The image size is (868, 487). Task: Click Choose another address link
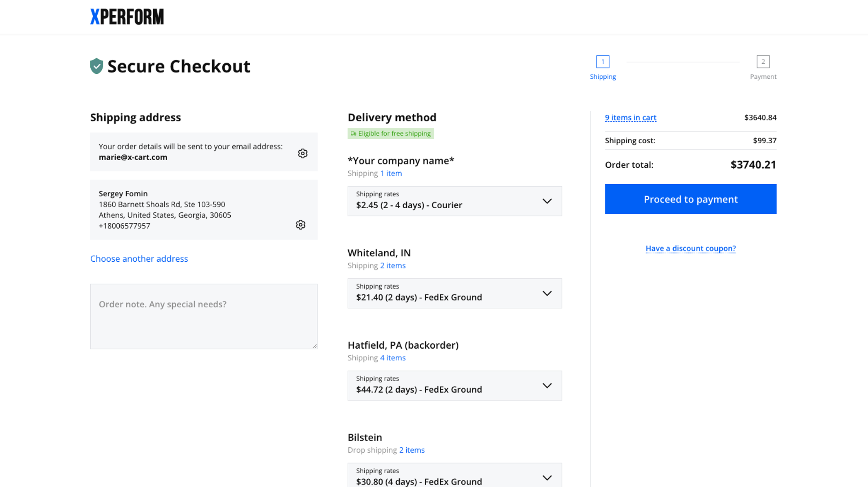point(139,259)
